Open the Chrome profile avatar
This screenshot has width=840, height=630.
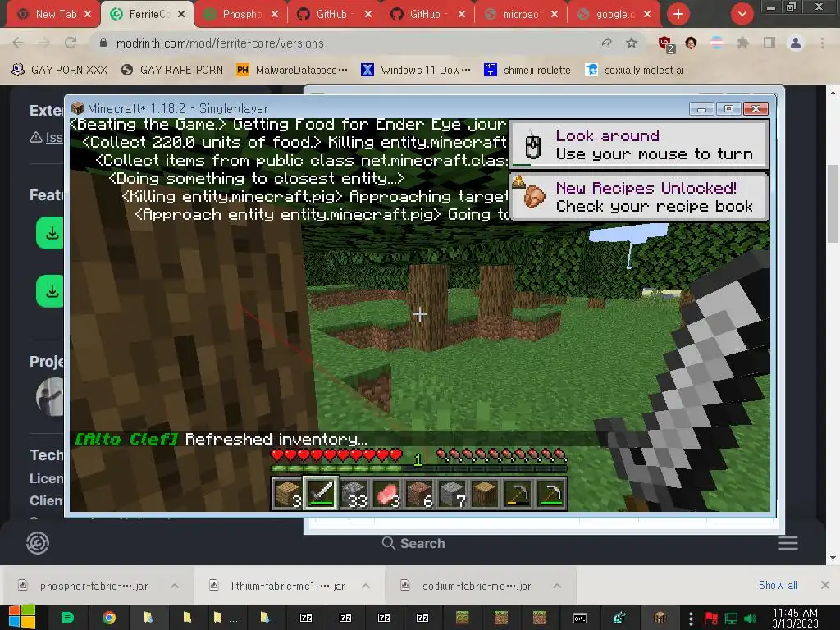(x=796, y=43)
